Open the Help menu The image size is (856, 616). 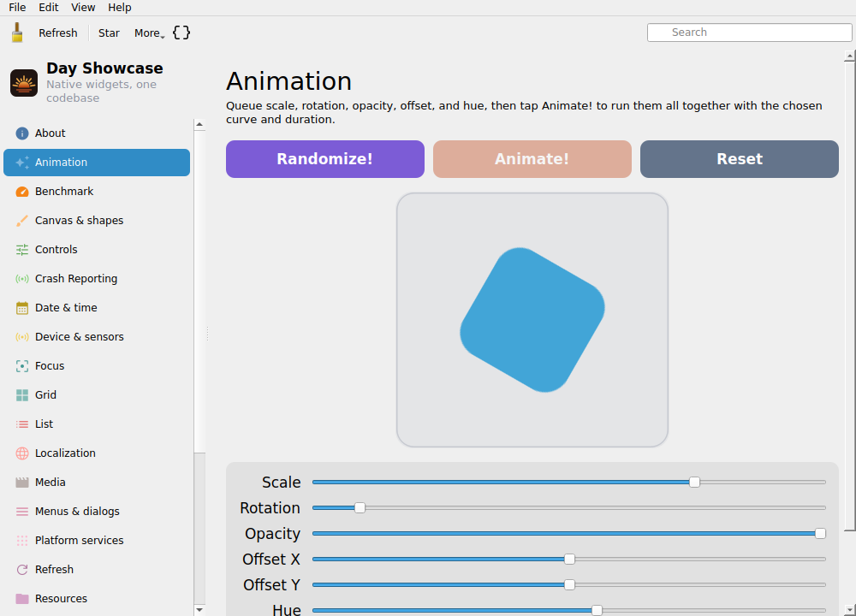120,8
